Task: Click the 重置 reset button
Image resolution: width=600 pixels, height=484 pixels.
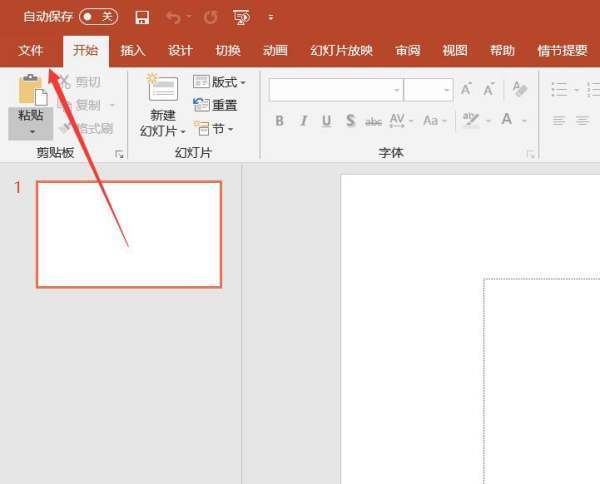Action: (216, 105)
